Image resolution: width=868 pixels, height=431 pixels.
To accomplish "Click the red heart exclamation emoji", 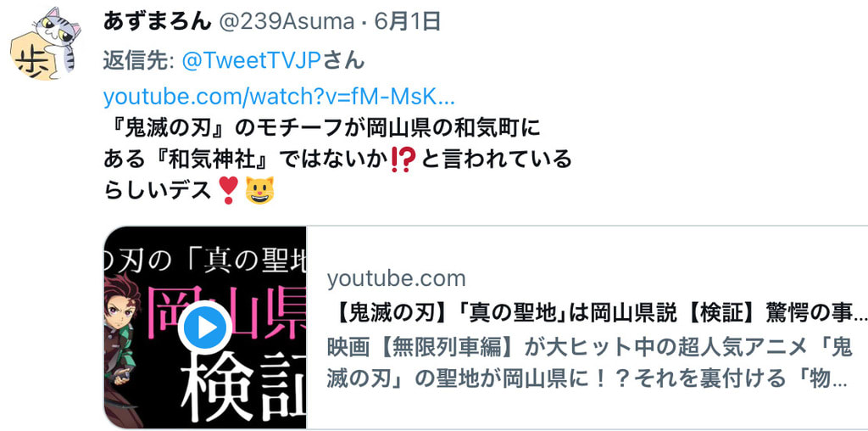I will click(x=228, y=190).
